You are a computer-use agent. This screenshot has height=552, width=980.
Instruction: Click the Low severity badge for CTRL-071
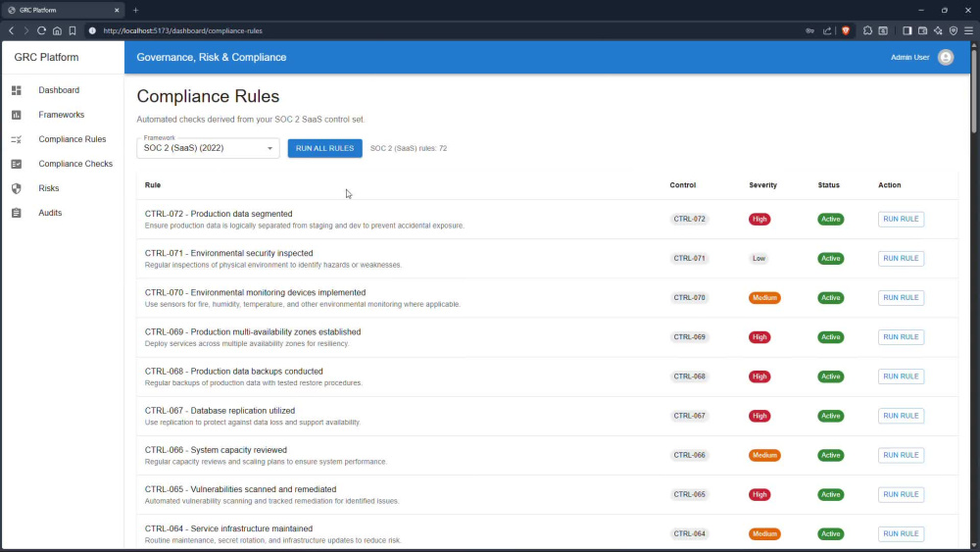(x=759, y=258)
